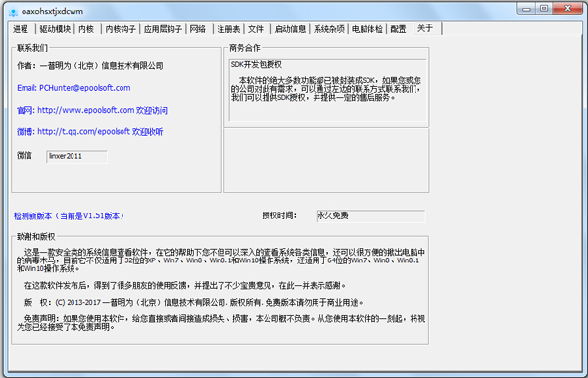Click the 授权时间 永久免费 field
Viewport: 588px width, 378px height.
tap(370, 215)
